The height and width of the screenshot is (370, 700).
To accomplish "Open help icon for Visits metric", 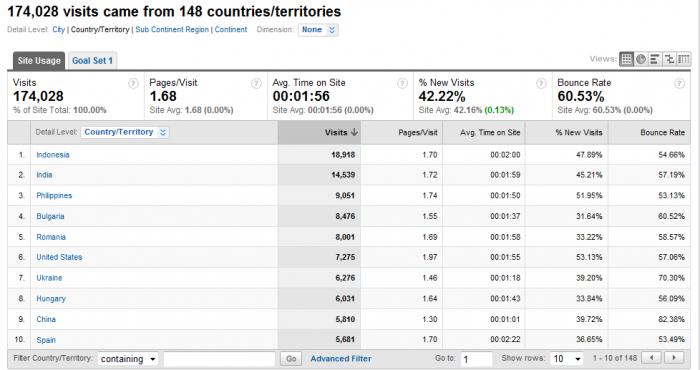I will coord(133,83).
